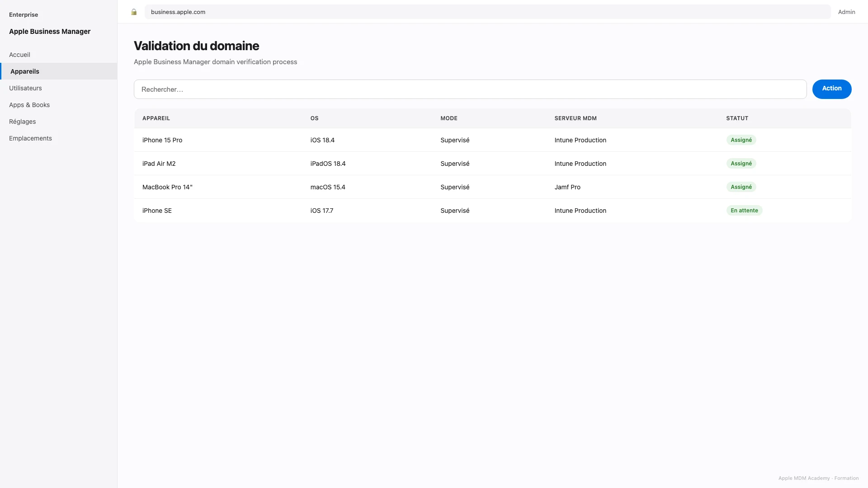Click the macOS 15.4 cell
The height and width of the screenshot is (488, 868).
pos(328,187)
